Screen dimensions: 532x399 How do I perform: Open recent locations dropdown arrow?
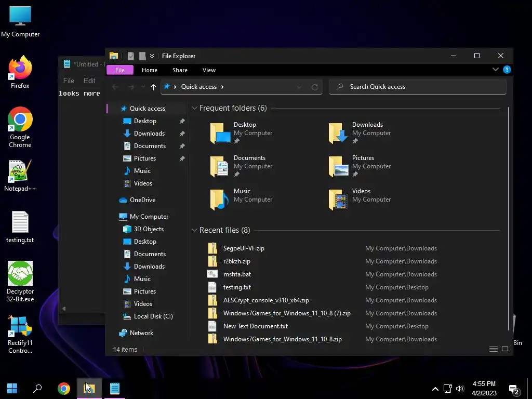pos(143,87)
